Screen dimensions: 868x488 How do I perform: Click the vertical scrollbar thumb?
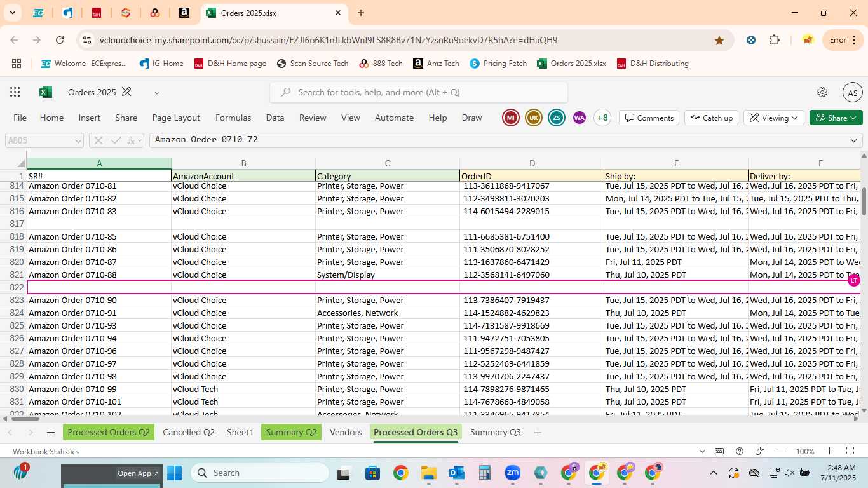[864, 201]
